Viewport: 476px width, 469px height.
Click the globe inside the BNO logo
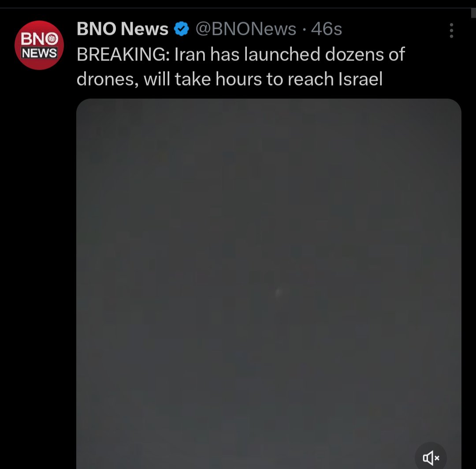pyautogui.click(x=52, y=39)
